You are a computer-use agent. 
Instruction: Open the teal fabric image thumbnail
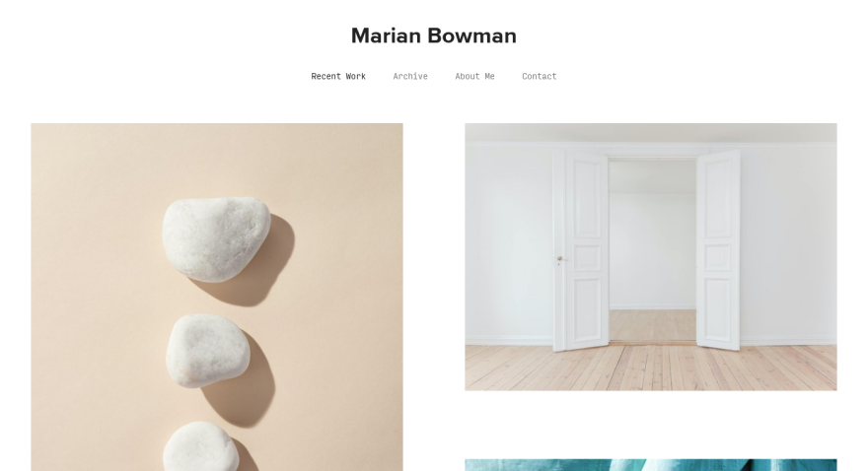[x=650, y=465]
